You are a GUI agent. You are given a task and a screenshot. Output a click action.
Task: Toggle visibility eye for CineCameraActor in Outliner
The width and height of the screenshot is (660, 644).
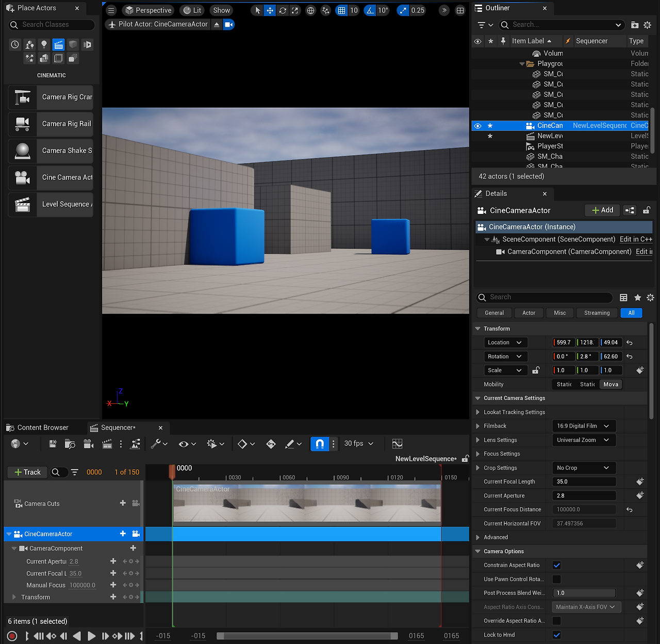[x=478, y=126]
